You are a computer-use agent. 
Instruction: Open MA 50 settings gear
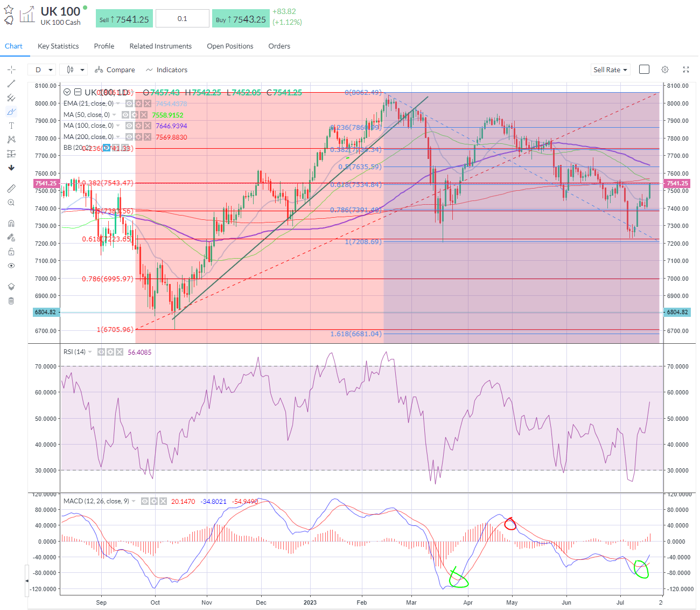[135, 115]
